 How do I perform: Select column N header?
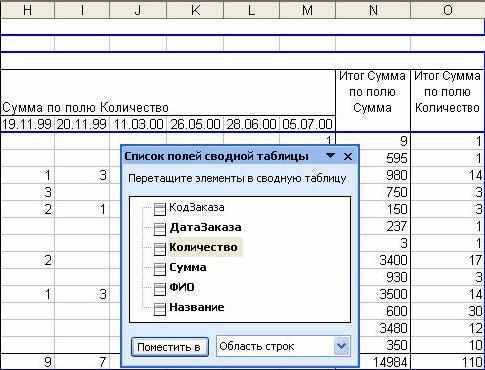coord(373,11)
